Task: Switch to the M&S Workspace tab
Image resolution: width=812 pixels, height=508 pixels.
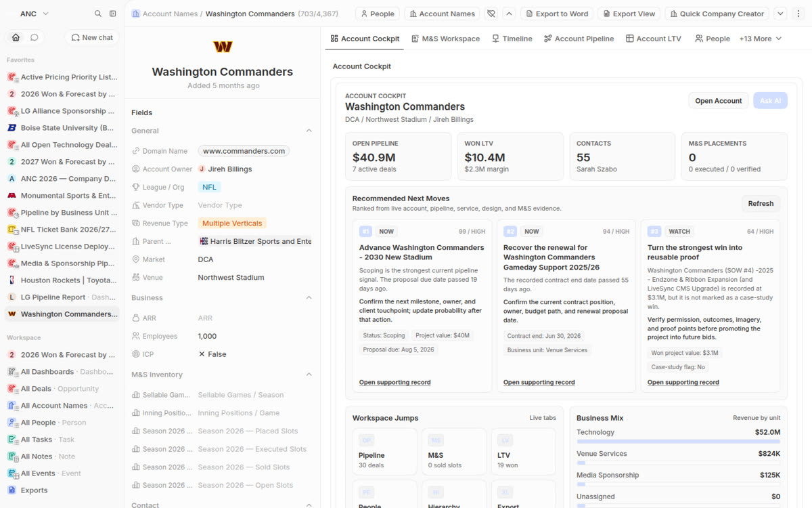Action: [445, 39]
